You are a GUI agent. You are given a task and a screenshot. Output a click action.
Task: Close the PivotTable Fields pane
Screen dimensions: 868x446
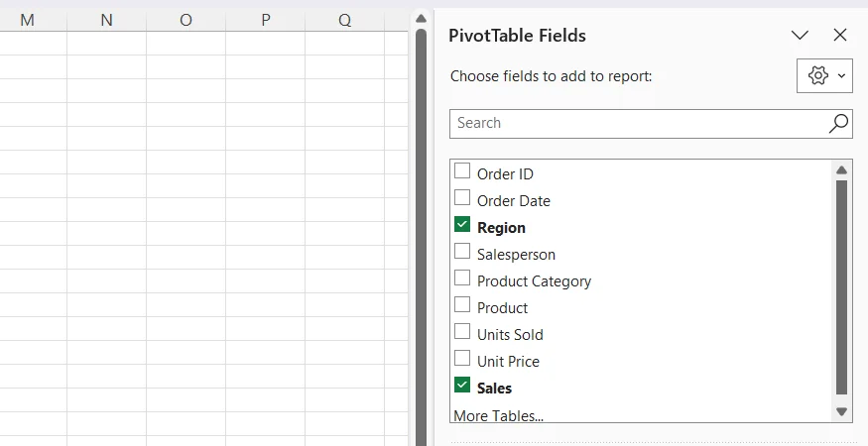(x=840, y=35)
